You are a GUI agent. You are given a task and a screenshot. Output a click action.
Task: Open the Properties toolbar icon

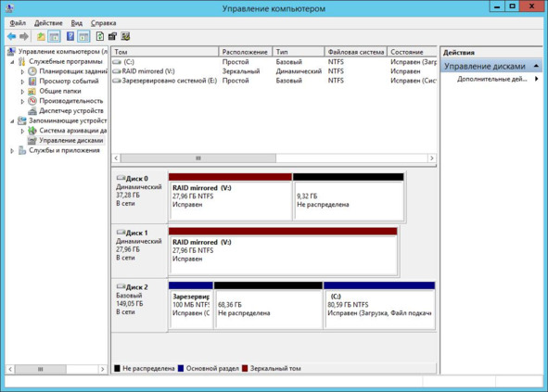(x=112, y=36)
